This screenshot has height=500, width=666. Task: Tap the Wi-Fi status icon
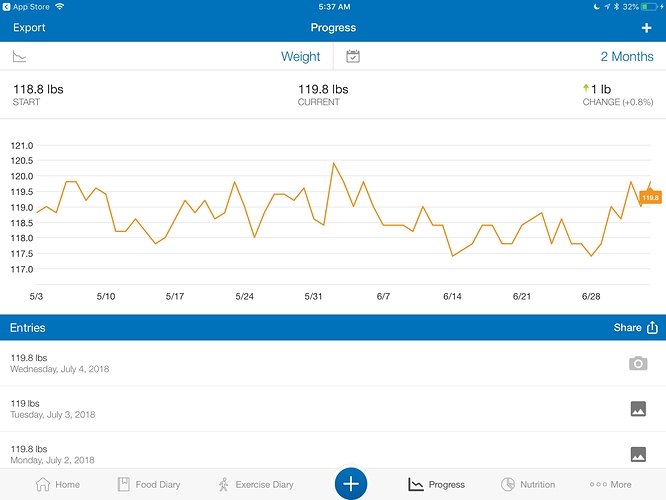[59, 6]
